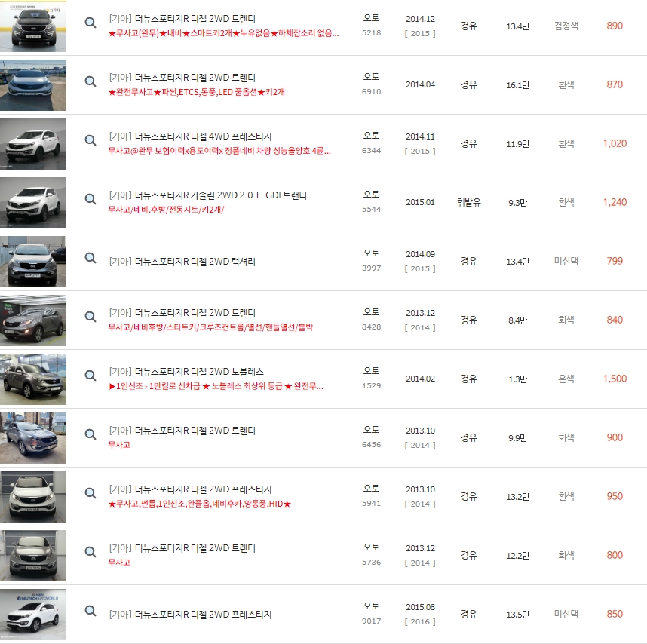Click the price 799
Screen dimensions: 647x644
615,261
